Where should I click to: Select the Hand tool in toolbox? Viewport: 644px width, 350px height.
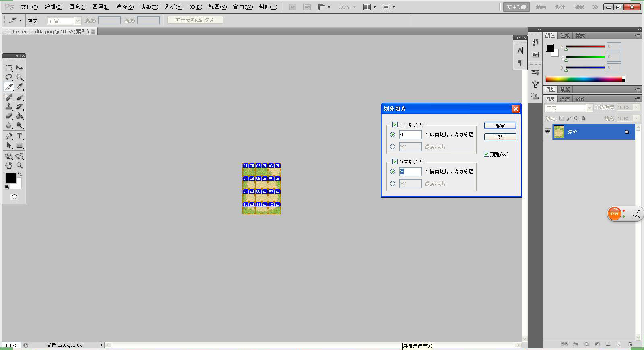tap(9, 165)
